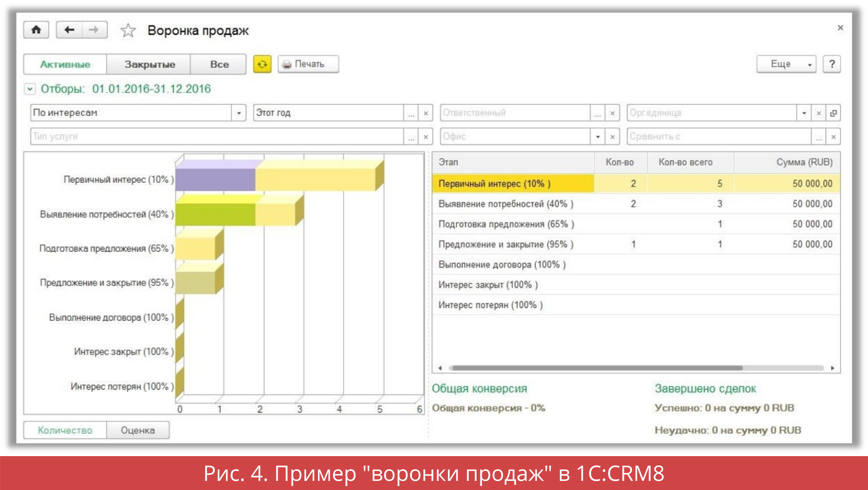The width and height of the screenshot is (868, 490).
Task: Expand the Оргединица dropdown
Action: pyautogui.click(x=804, y=113)
